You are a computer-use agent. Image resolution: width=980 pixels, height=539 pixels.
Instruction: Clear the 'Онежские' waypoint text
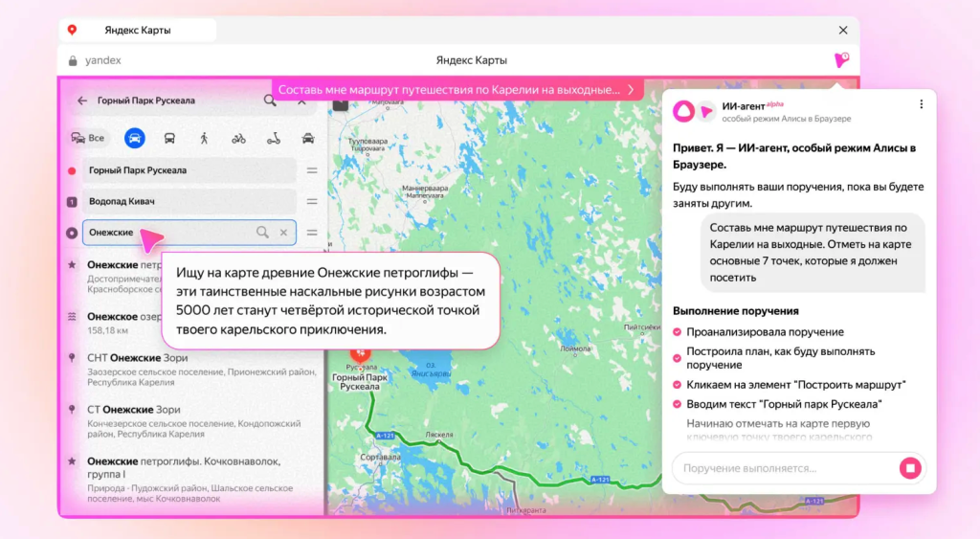[283, 233]
